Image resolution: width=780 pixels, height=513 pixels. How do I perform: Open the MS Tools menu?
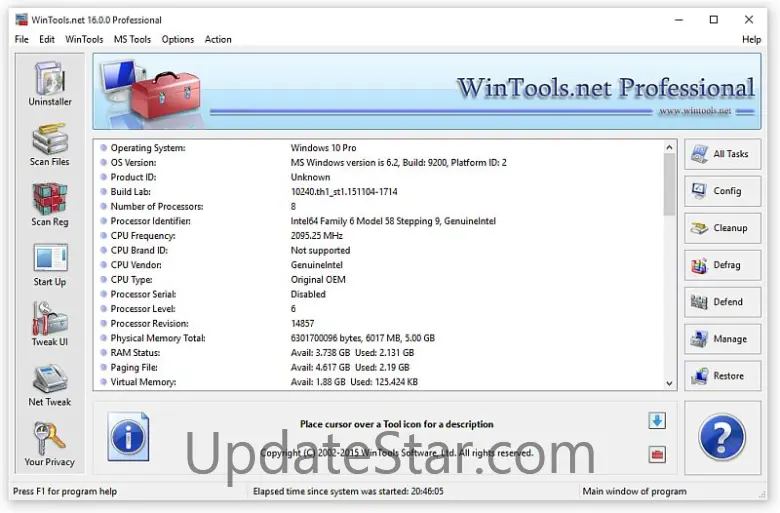[132, 39]
